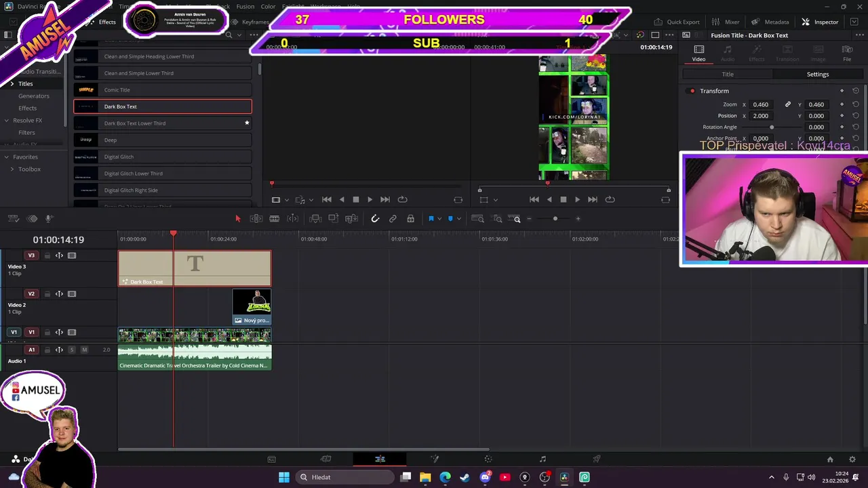This screenshot has width=868, height=488.
Task: Open the flag color dropdown arrow
Action: [439, 218]
